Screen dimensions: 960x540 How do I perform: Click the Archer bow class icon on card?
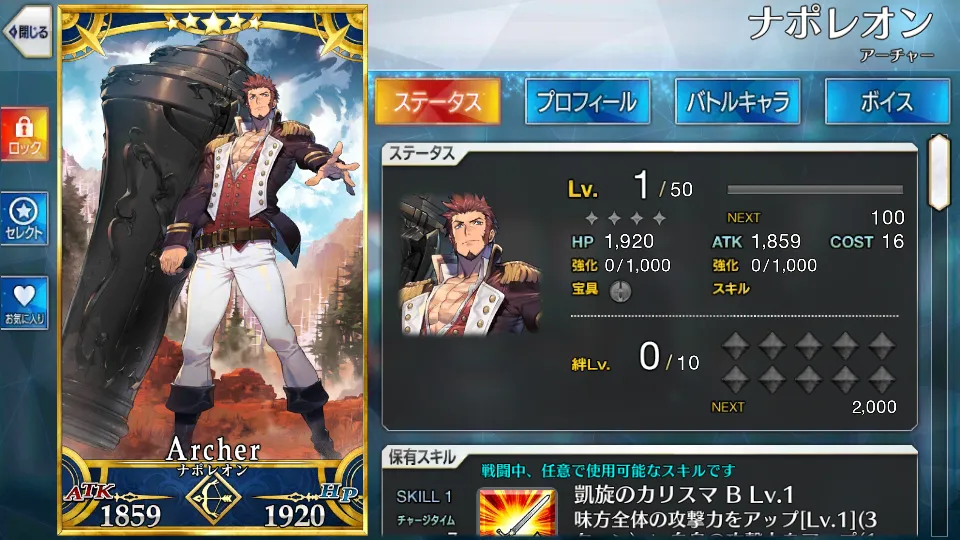pos(213,497)
